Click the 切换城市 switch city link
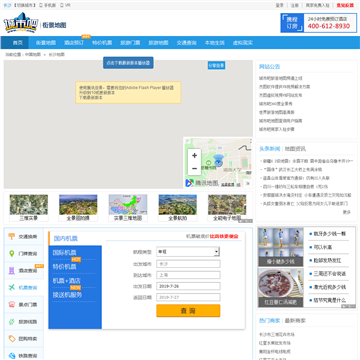 pos(25,5)
